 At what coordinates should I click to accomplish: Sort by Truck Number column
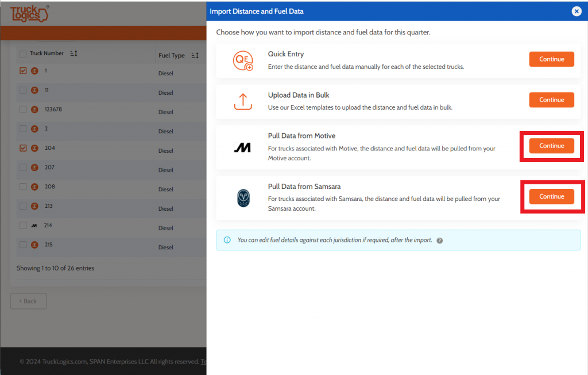(x=73, y=53)
